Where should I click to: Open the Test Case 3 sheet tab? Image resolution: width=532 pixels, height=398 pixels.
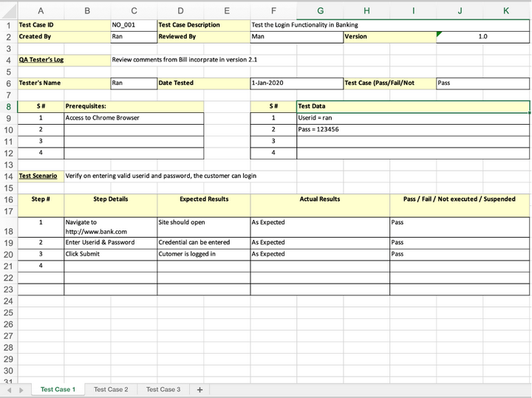point(163,389)
